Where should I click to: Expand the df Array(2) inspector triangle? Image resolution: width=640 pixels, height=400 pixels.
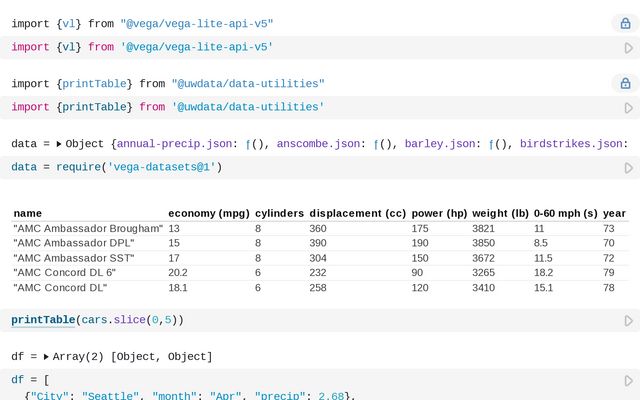(x=46, y=357)
